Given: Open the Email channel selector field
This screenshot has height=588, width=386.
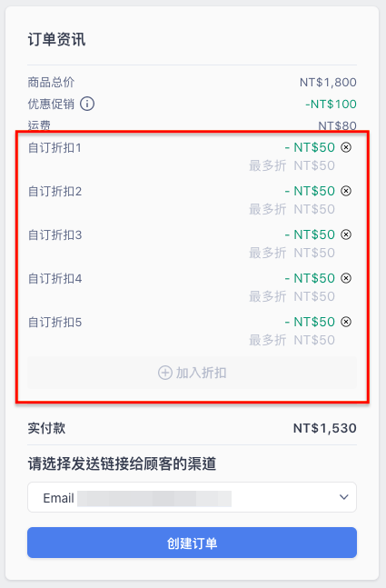Looking at the screenshot, I should click(192, 497).
